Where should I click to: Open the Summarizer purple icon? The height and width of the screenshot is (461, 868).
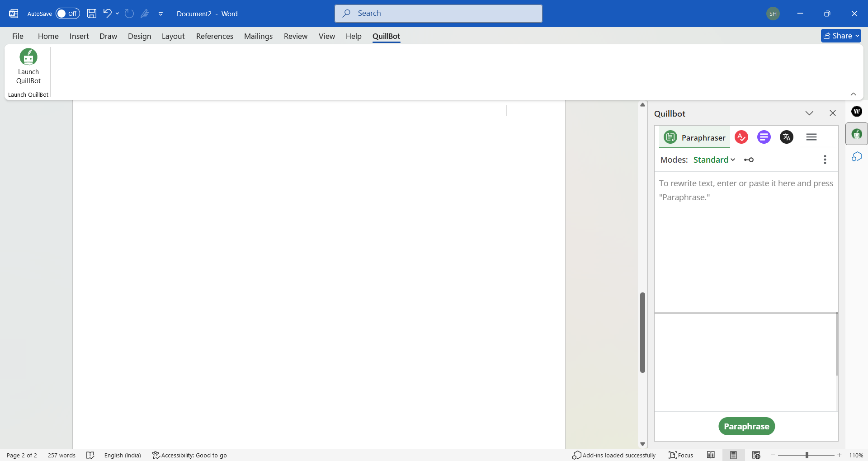[764, 137]
